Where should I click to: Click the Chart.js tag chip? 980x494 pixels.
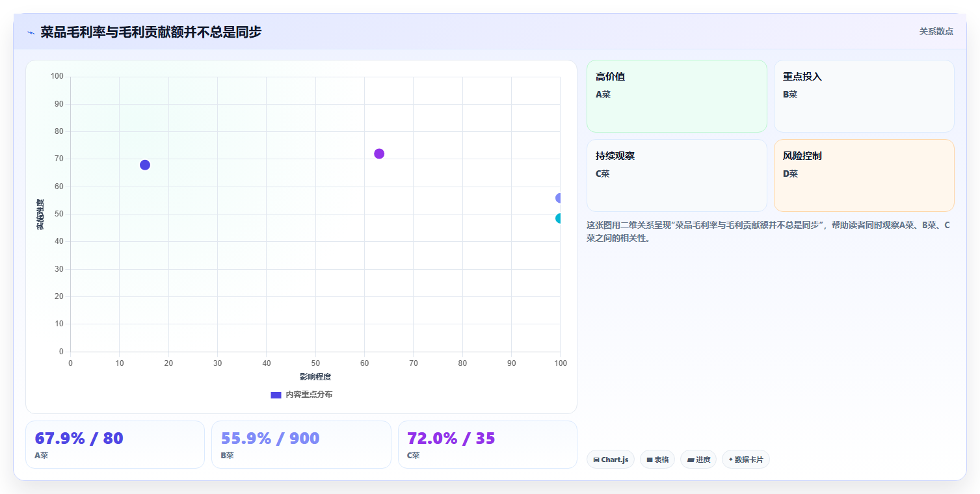pyautogui.click(x=611, y=460)
